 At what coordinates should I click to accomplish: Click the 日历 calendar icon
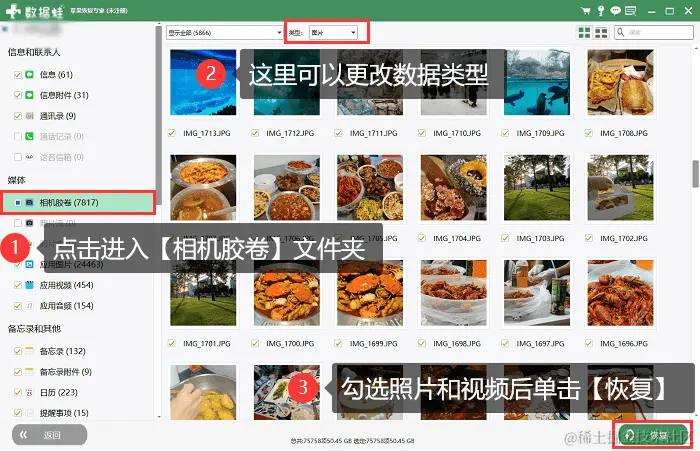tap(29, 393)
